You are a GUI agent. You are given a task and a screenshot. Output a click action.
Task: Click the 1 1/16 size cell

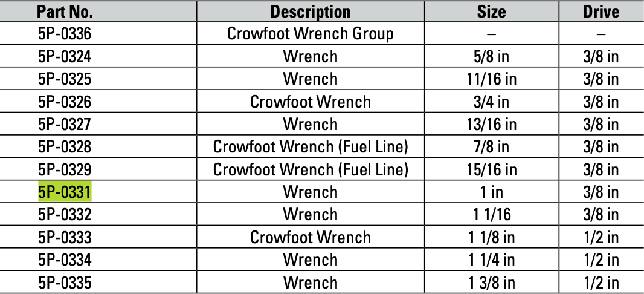pos(491,215)
